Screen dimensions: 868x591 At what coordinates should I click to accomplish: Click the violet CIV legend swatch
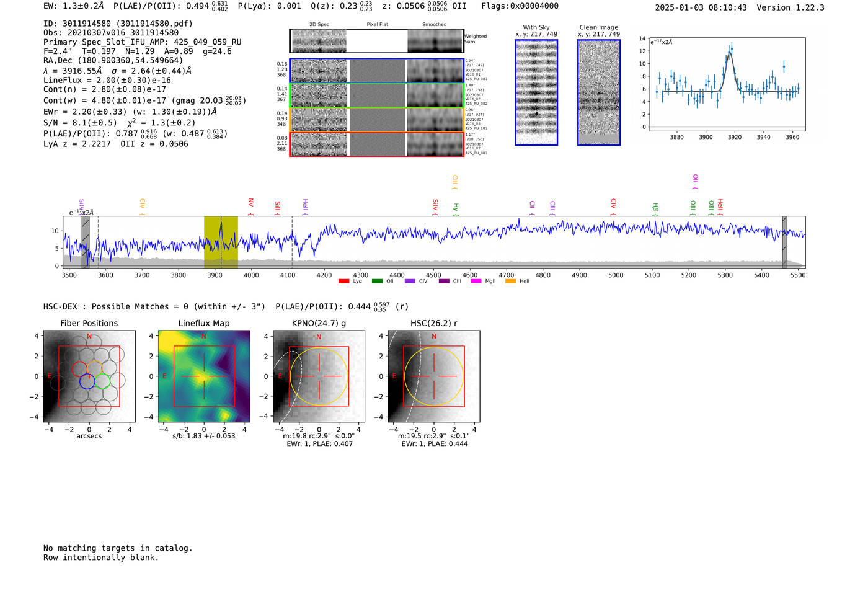410,281
